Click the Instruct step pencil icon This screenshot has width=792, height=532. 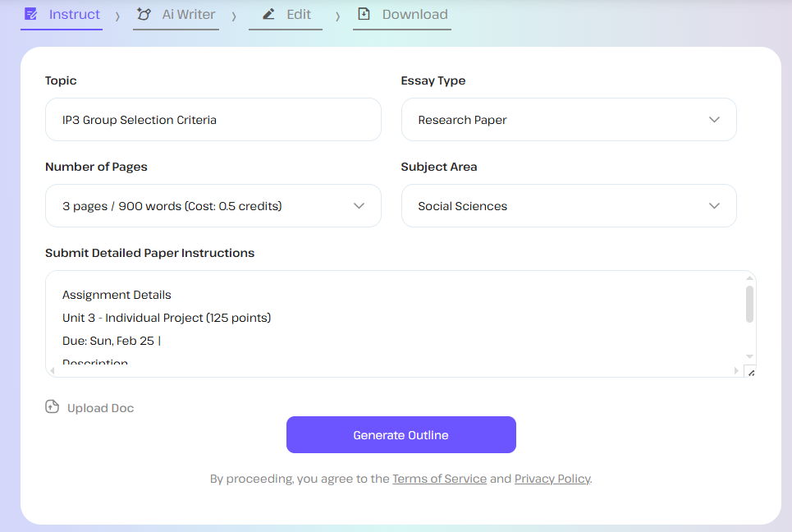(31, 15)
